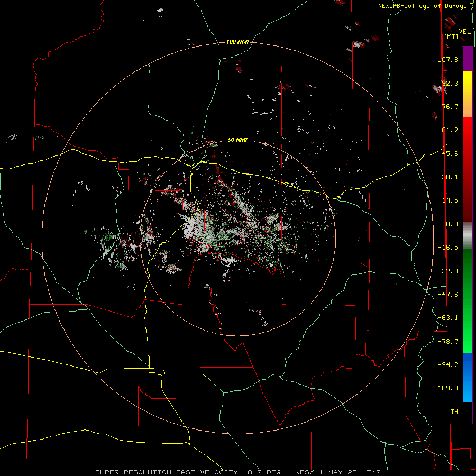476x476 pixels.
Task: Select the 45.6 value on velocity scale
Action: click(450, 153)
